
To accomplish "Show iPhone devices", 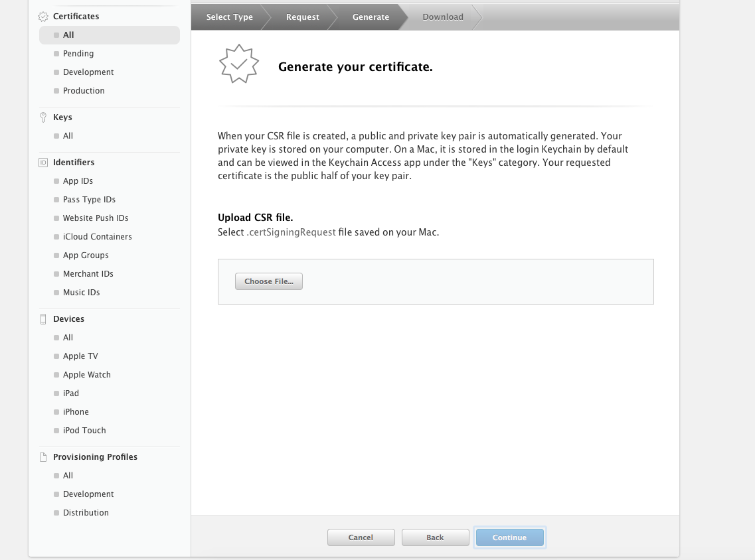I will tap(76, 412).
